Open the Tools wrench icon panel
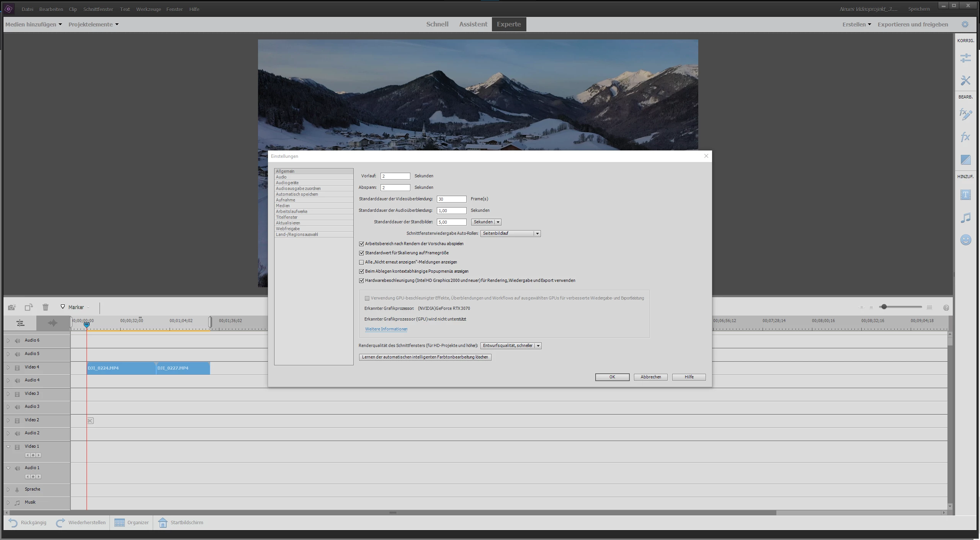The image size is (980, 540). click(965, 80)
